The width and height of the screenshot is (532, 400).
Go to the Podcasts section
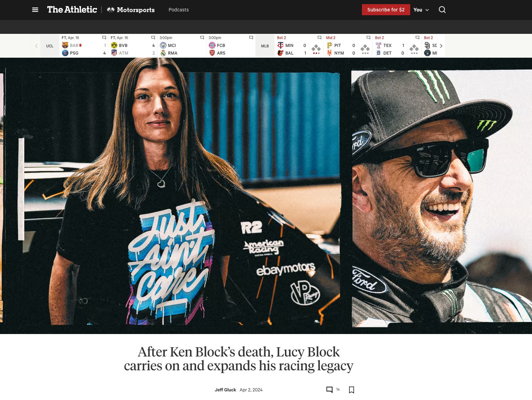(x=179, y=10)
